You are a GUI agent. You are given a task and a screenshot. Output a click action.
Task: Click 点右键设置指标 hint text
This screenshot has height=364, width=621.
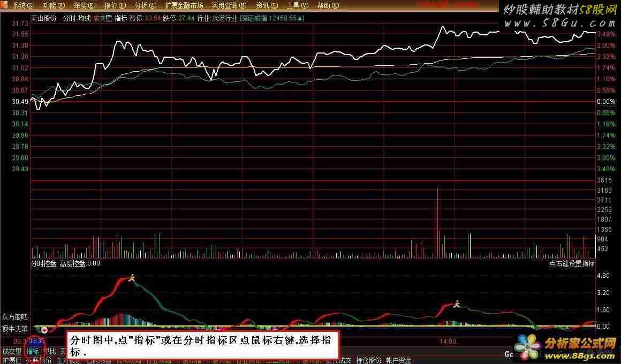click(x=572, y=263)
